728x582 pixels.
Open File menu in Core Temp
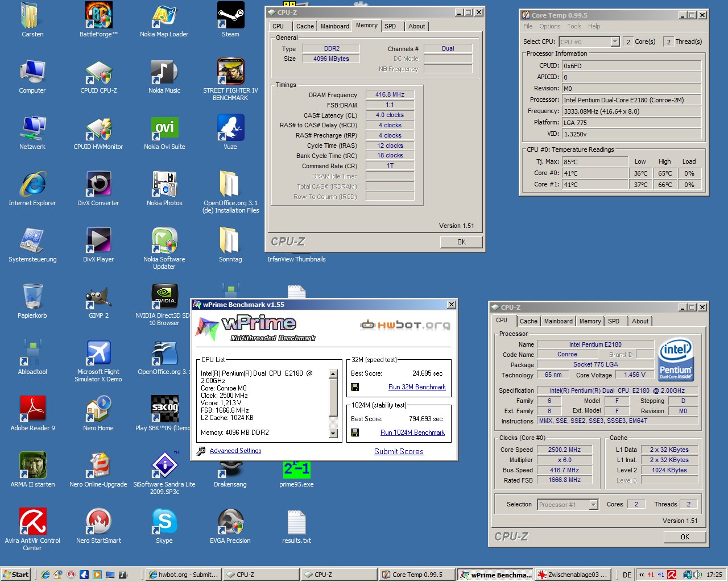528,26
